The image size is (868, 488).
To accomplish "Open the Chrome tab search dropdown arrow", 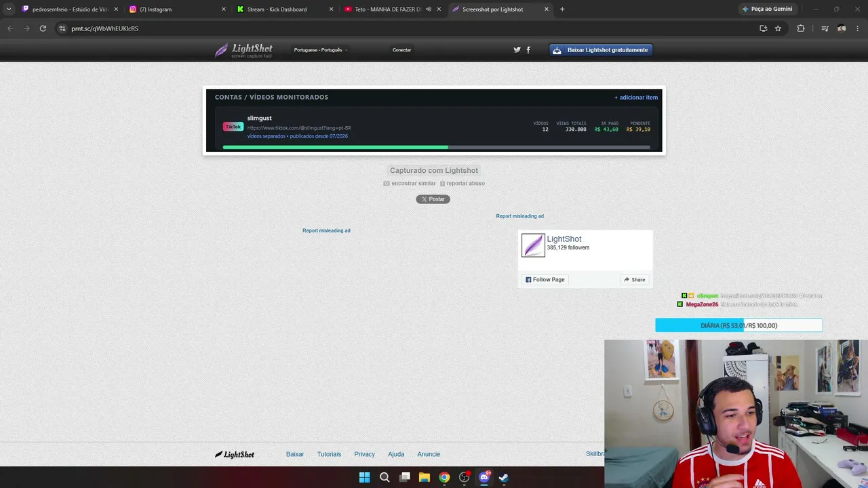I will (x=9, y=9).
